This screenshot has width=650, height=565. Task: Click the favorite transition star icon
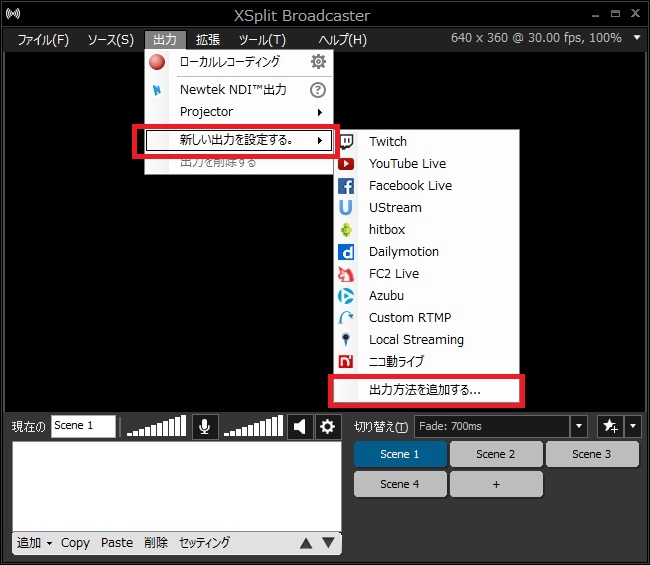pos(610,426)
